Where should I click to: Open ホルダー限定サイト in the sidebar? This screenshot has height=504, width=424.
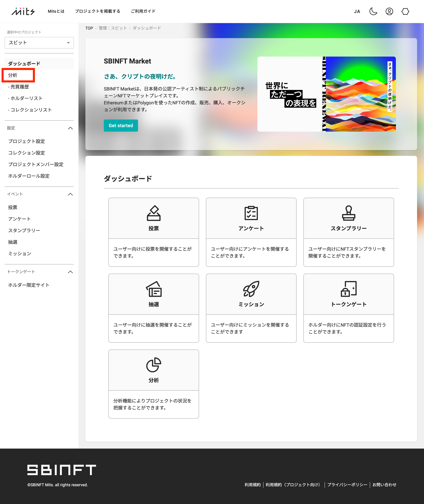pyautogui.click(x=29, y=285)
